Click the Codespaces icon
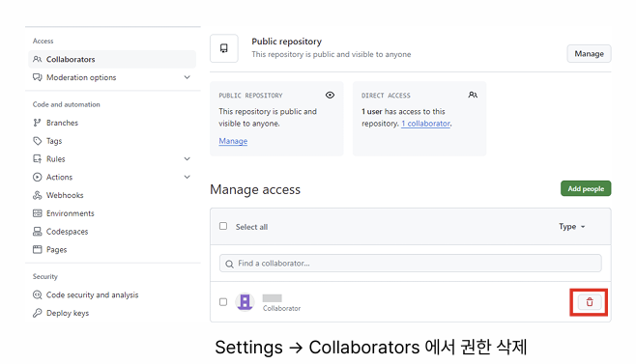The width and height of the screenshot is (636, 364). tap(38, 232)
